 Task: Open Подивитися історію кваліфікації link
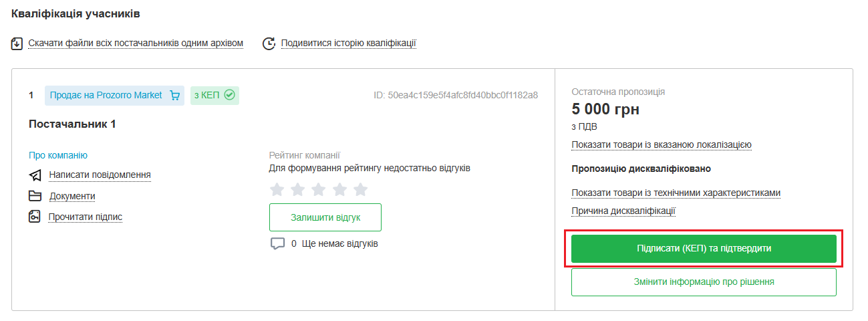(x=348, y=43)
